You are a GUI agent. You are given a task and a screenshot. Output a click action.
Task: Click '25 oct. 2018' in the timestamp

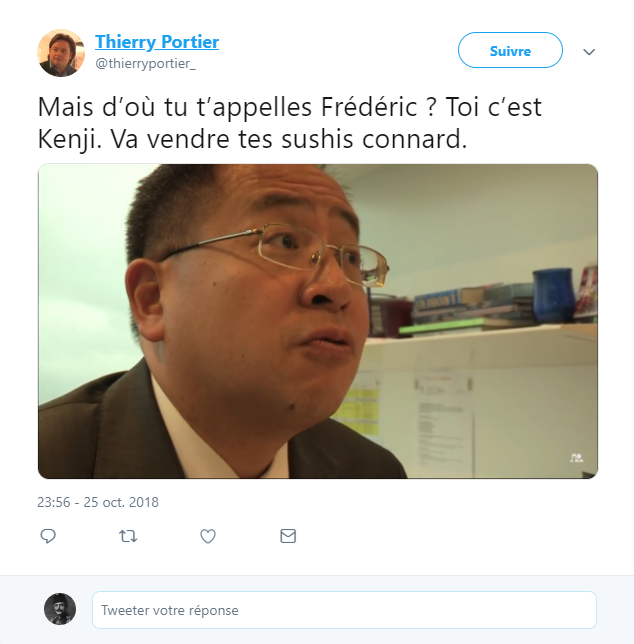[x=121, y=502]
